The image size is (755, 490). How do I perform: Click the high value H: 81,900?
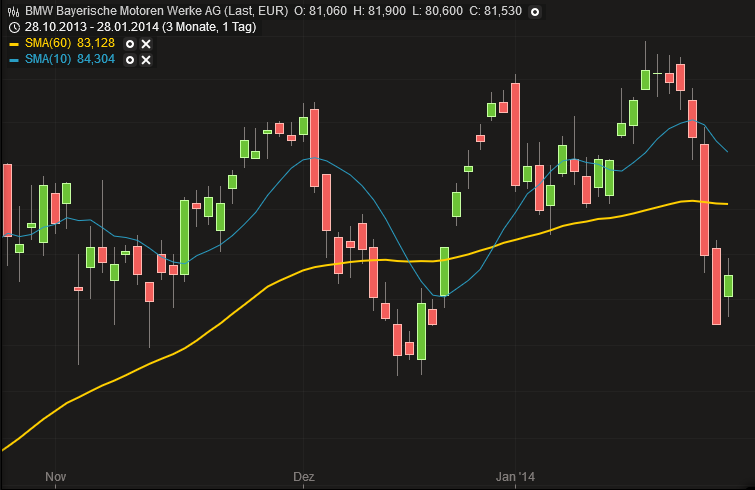(379, 11)
